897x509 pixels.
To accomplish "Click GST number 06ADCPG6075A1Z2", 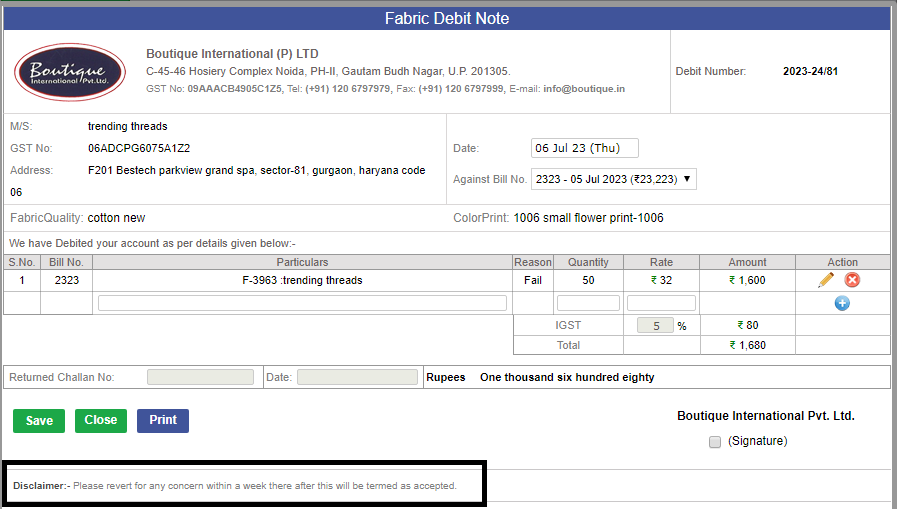I will [139, 148].
